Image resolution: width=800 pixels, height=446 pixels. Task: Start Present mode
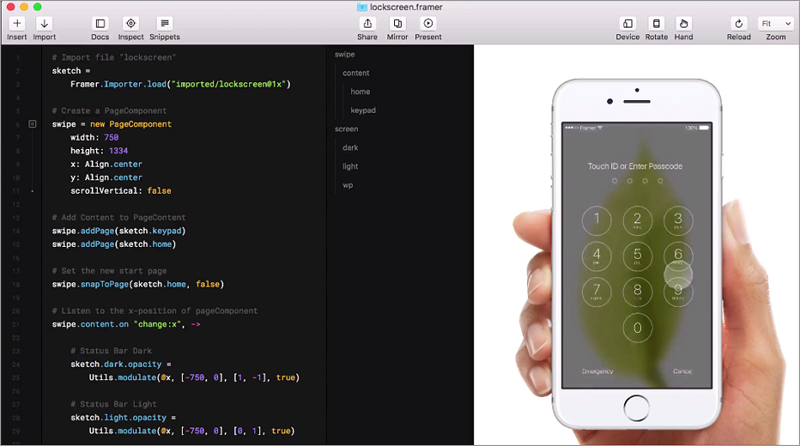(428, 23)
